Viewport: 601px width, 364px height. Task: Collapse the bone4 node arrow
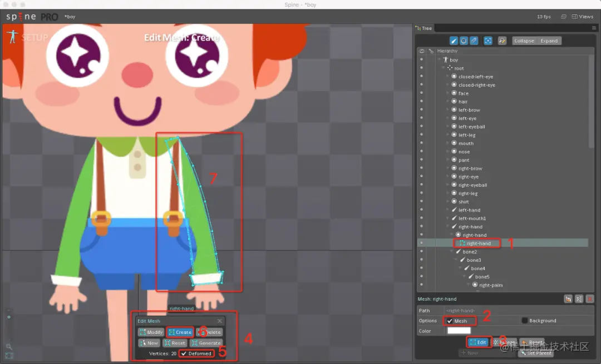[460, 268]
